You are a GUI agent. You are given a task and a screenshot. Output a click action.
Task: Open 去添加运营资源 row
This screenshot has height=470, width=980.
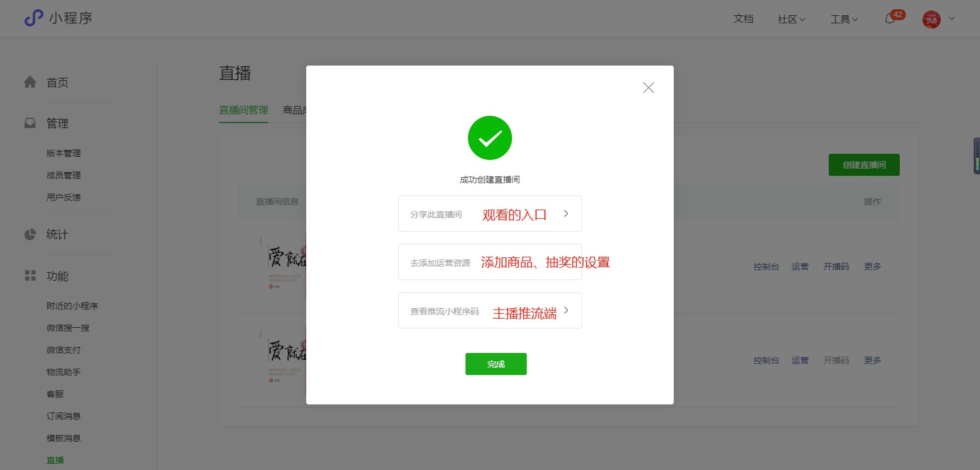tap(490, 262)
